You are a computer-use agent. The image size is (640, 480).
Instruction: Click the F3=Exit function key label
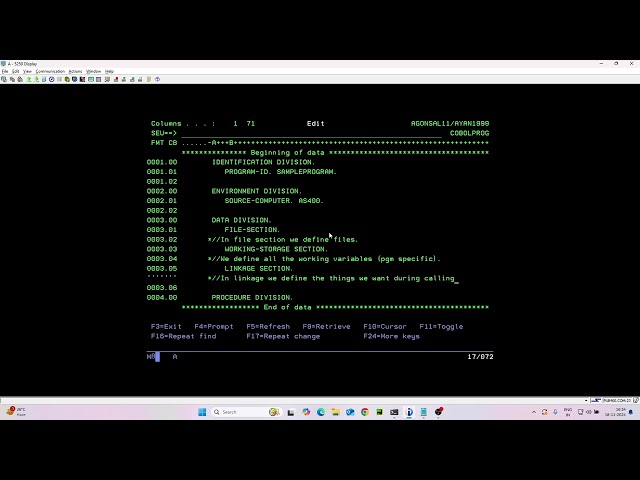coord(166,327)
